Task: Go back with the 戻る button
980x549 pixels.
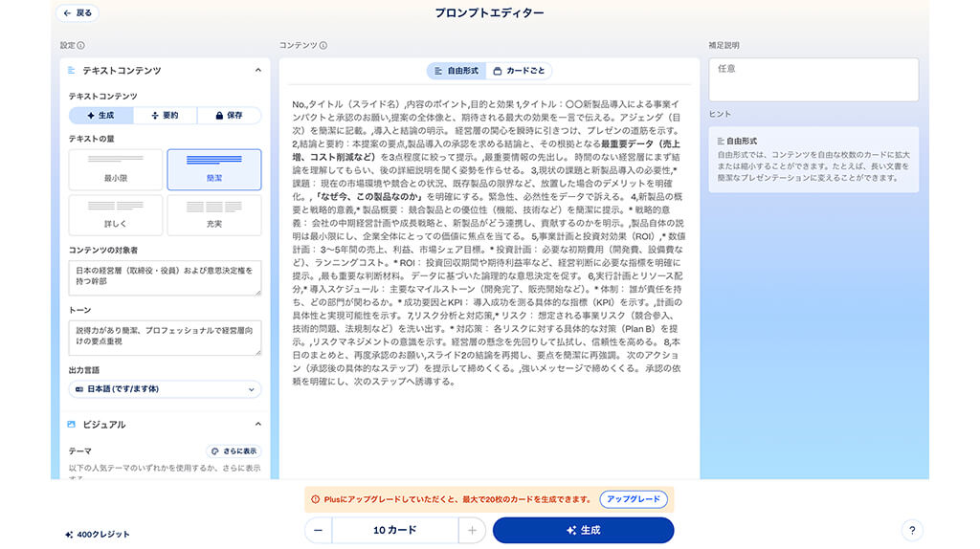Action: pos(78,13)
